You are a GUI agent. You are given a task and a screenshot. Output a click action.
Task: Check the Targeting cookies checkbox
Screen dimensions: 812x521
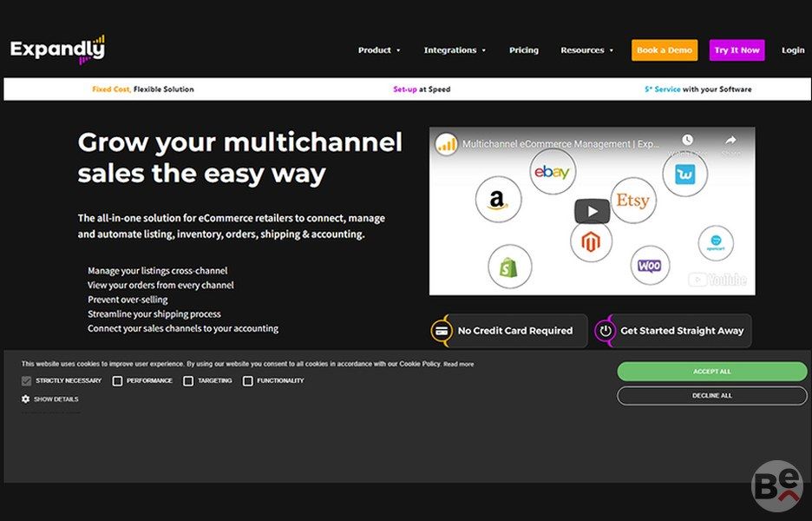tap(188, 381)
